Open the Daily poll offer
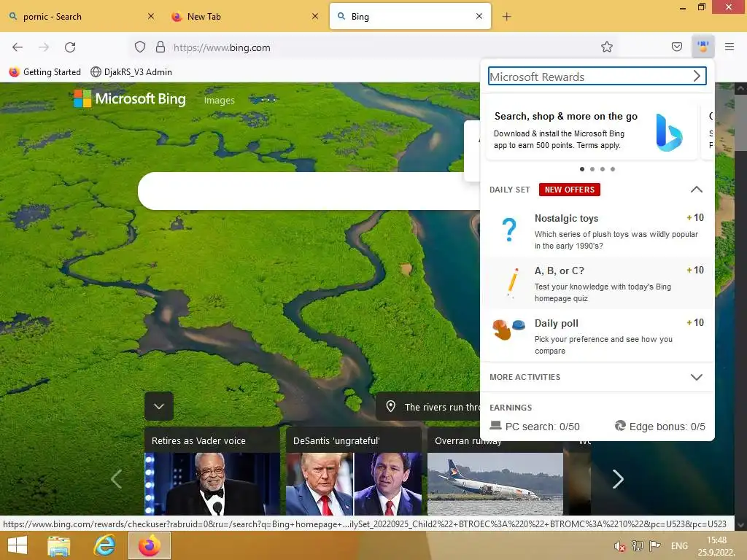 click(x=597, y=335)
